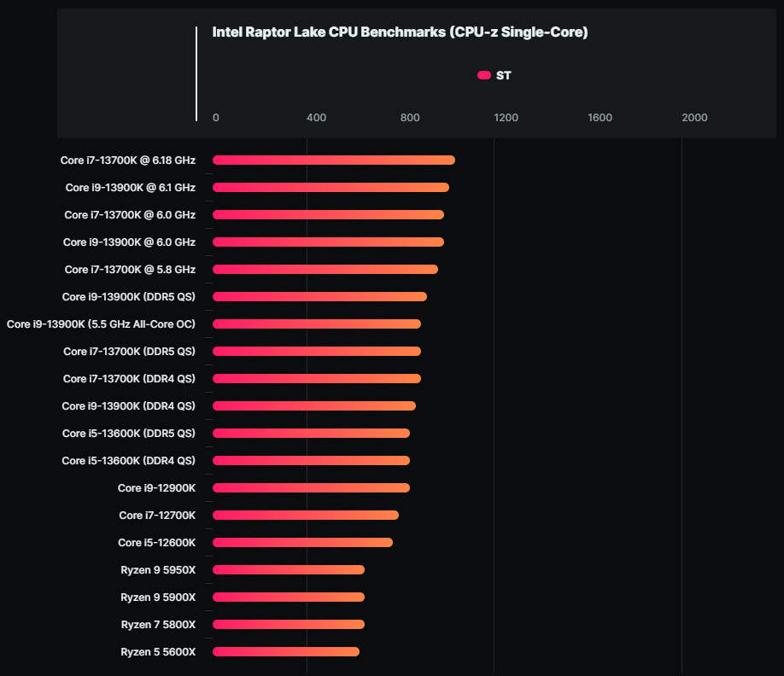
Task: Click the Core i7-13700K @ 5.8 GHz bar
Action: [x=325, y=270]
